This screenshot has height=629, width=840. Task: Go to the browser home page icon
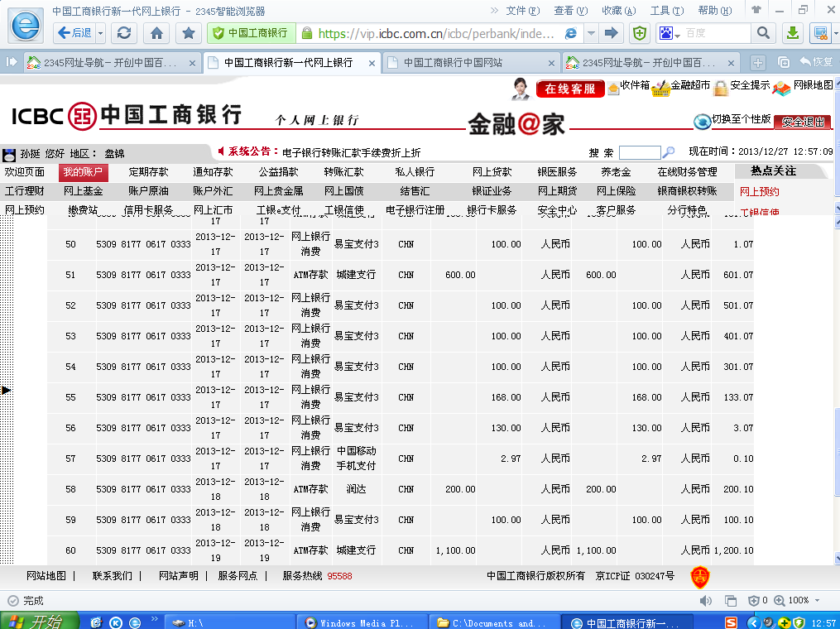coord(156,33)
